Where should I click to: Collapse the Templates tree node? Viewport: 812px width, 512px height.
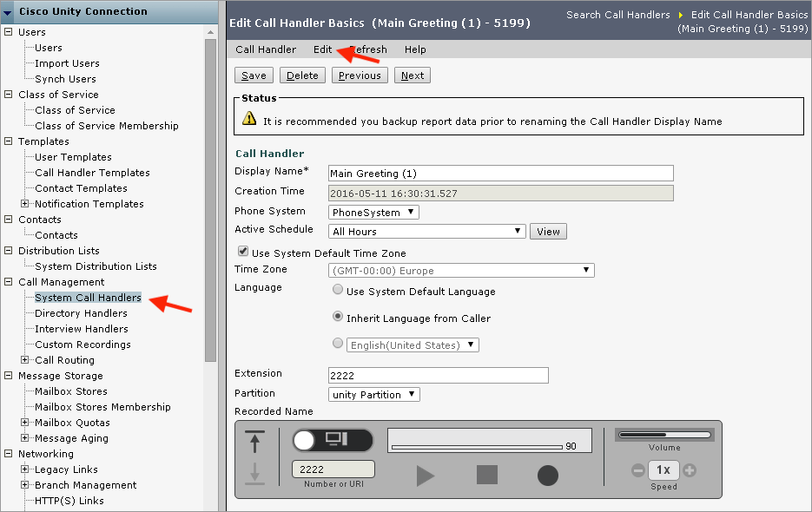click(x=9, y=141)
